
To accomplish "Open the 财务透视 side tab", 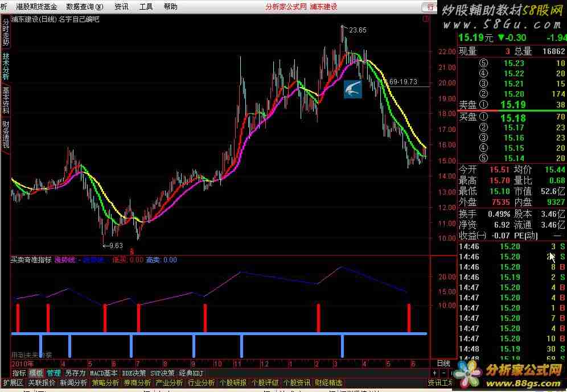I will 6,134.
